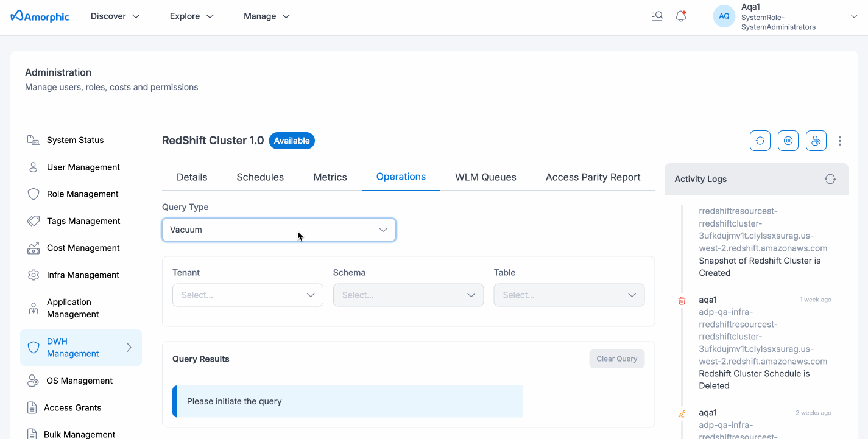Viewport: 868px width, 439px height.
Task: Click the Role Management shield icon
Action: pyautogui.click(x=34, y=194)
